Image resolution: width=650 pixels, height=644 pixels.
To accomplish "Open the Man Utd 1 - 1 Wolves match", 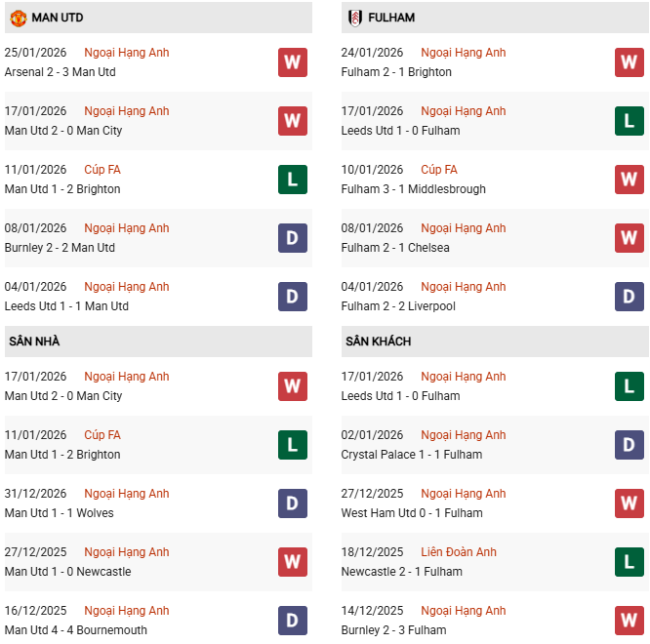I will pyautogui.click(x=59, y=513).
